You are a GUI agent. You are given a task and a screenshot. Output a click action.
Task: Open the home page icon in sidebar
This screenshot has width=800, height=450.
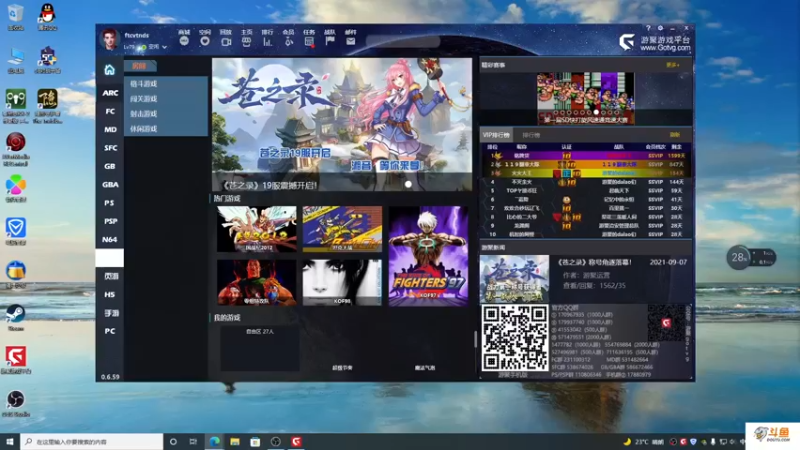coord(109,70)
